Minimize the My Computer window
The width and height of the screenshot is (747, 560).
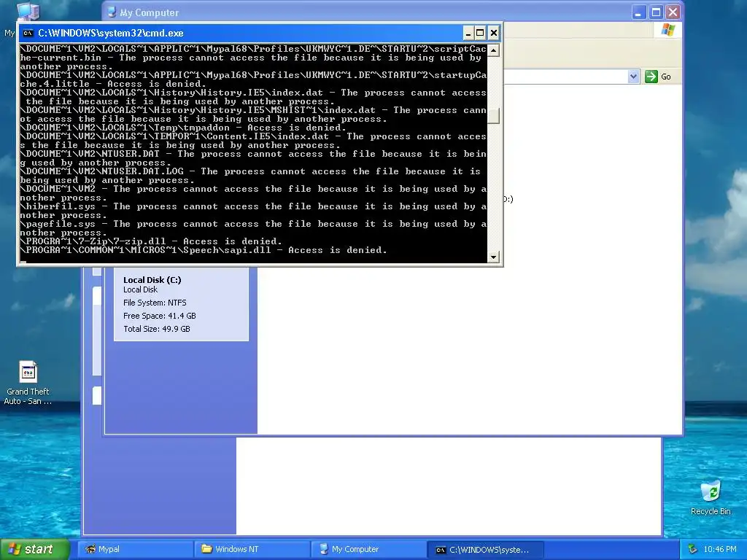(639, 12)
